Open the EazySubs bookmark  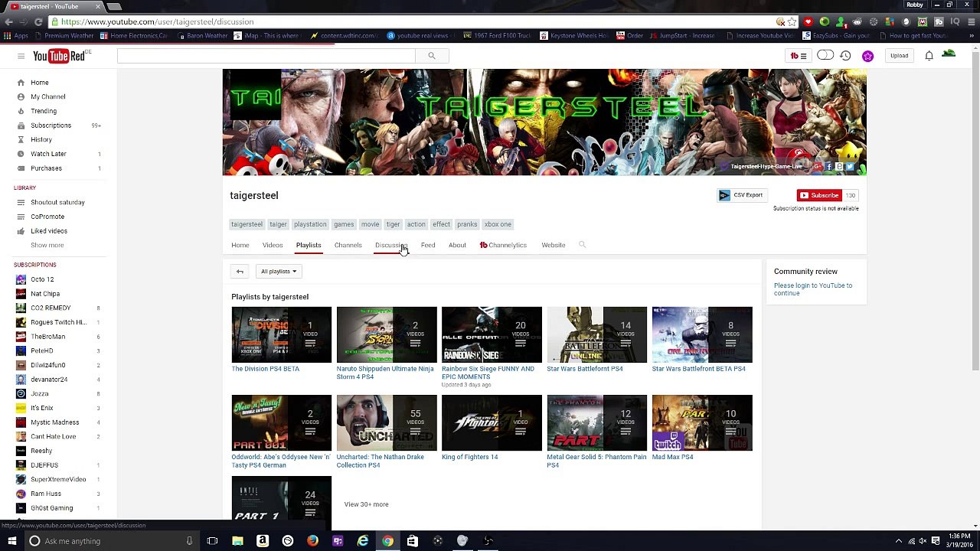pyautogui.click(x=836, y=35)
